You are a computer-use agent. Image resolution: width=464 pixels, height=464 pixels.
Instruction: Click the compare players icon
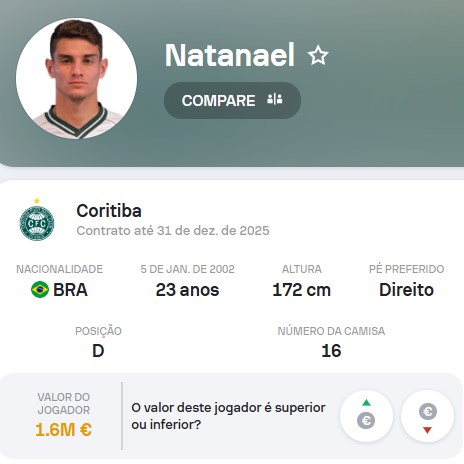[275, 99]
